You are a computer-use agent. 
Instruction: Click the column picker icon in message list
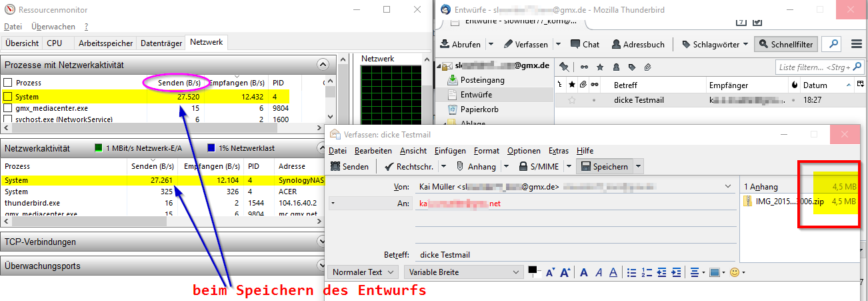859,85
